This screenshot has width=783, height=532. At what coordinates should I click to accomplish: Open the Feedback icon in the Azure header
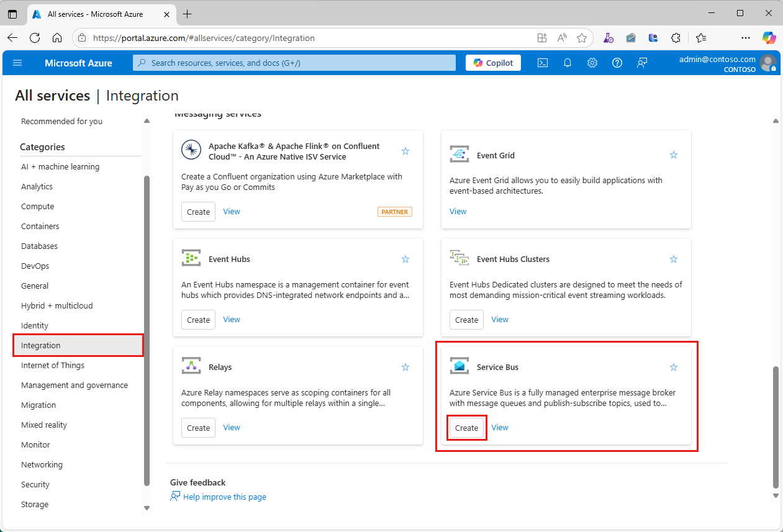tap(642, 63)
